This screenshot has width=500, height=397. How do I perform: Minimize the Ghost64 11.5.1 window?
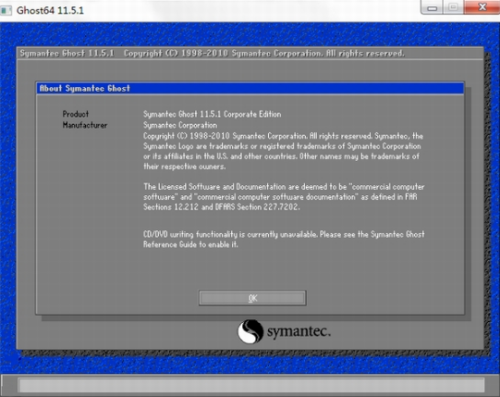click(x=432, y=8)
